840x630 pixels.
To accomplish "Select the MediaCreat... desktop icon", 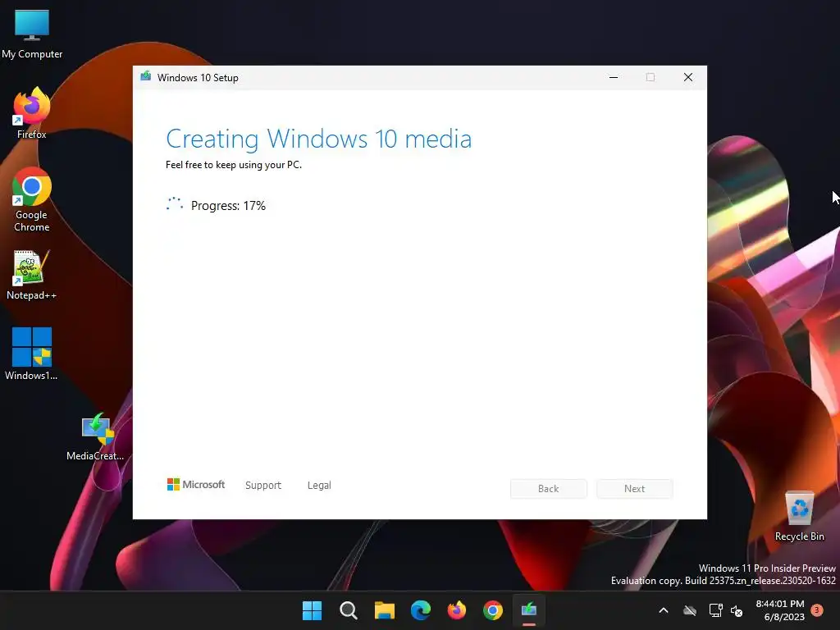I will pyautogui.click(x=95, y=436).
